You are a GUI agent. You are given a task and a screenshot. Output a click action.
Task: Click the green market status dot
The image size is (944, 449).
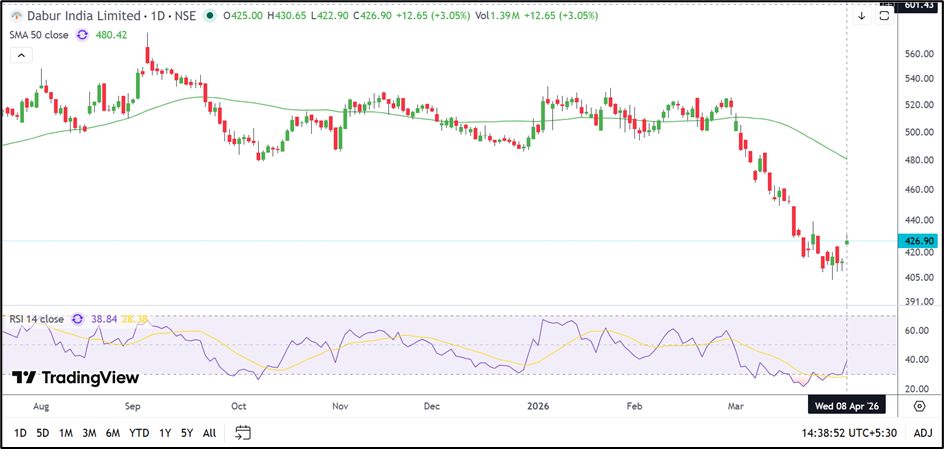[x=208, y=17]
